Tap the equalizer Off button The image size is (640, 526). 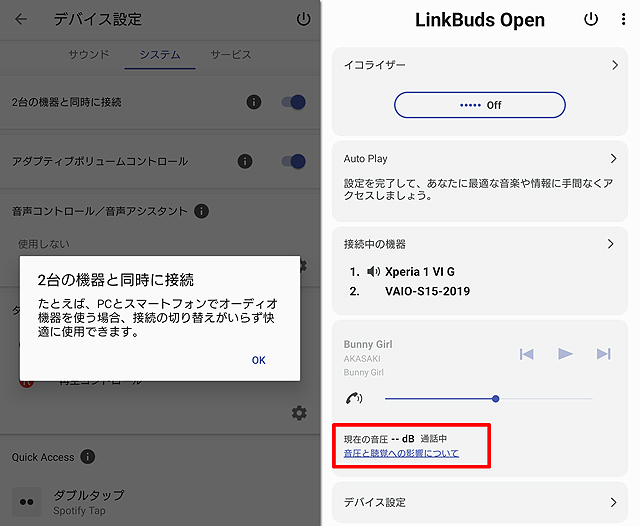[x=480, y=105]
